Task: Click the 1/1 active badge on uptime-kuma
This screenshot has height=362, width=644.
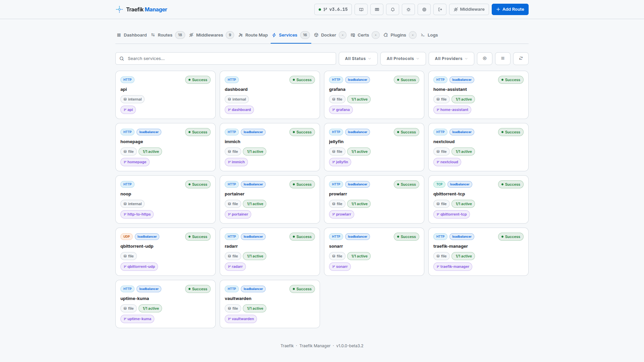Action: tap(150, 308)
